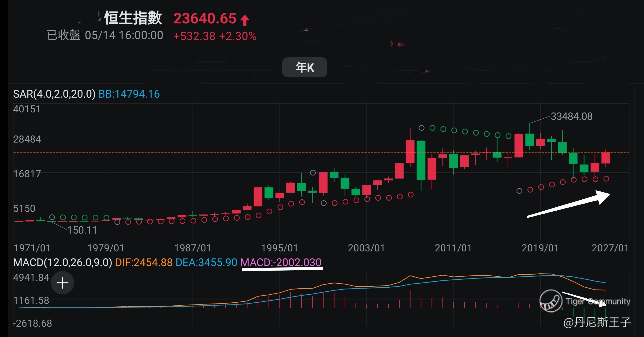Click the 2019/01 date label
This screenshot has width=644, height=337.
540,248
